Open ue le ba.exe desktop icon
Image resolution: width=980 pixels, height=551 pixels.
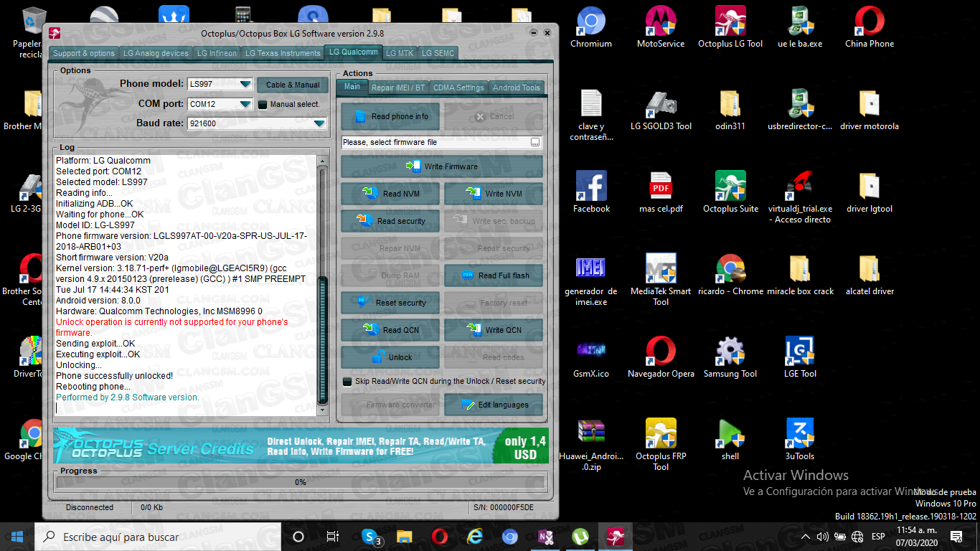(x=800, y=29)
